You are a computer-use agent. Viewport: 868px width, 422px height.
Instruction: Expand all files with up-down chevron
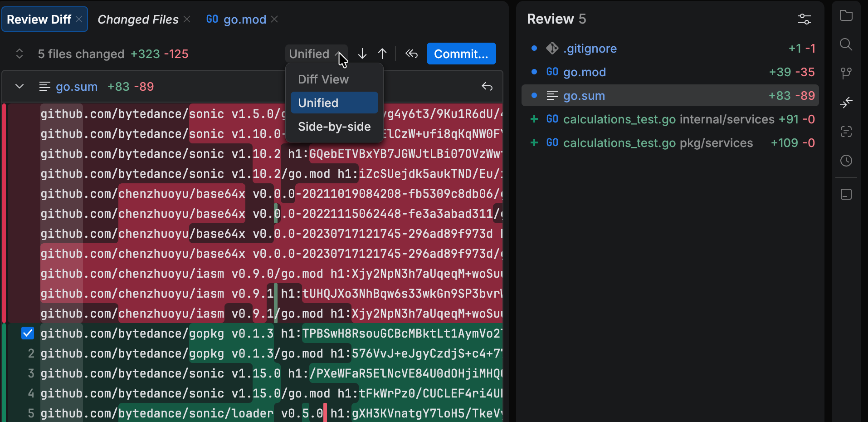pos(20,54)
